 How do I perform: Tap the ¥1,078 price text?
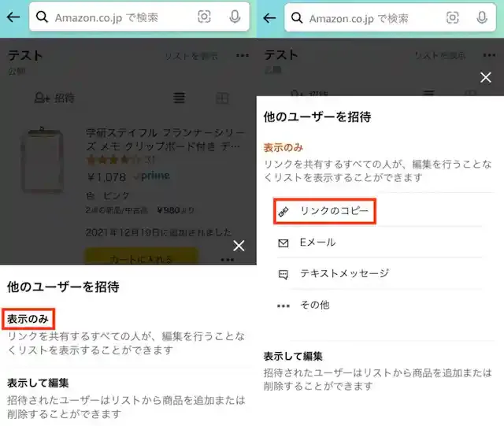[x=106, y=177]
